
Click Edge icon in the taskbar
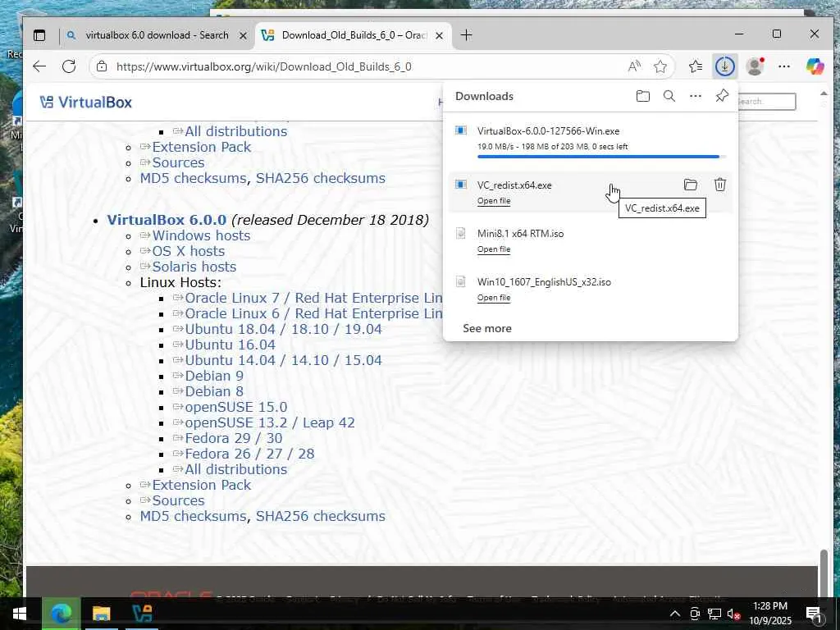coord(61,614)
